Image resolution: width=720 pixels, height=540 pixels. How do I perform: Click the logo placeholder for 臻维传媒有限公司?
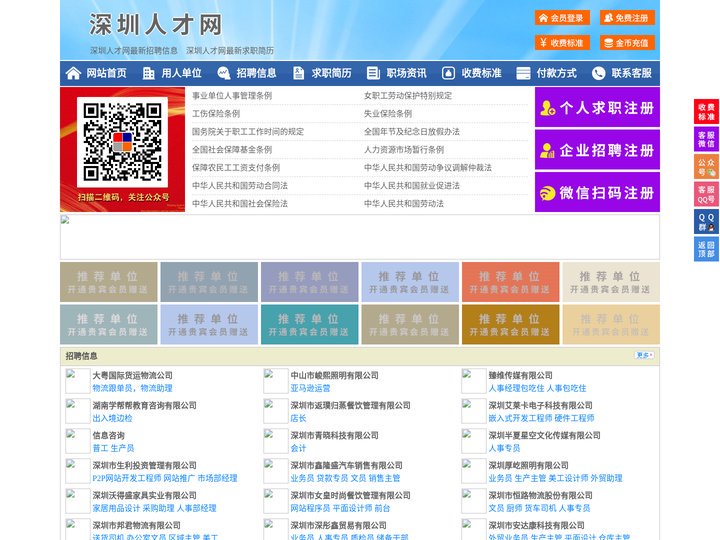[x=473, y=381]
